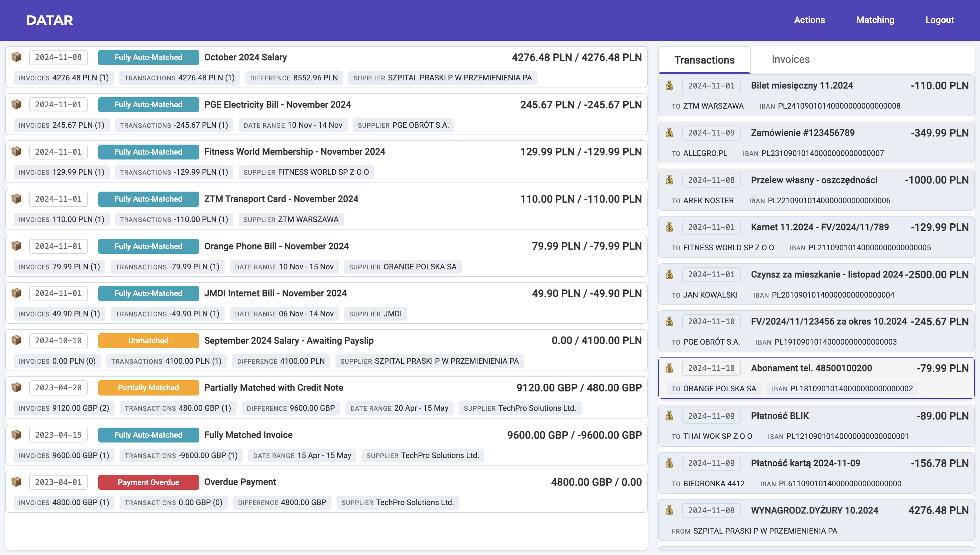Image resolution: width=980 pixels, height=555 pixels.
Task: Click money bag icon for Czynsz za mieszkanie
Action: point(669,275)
